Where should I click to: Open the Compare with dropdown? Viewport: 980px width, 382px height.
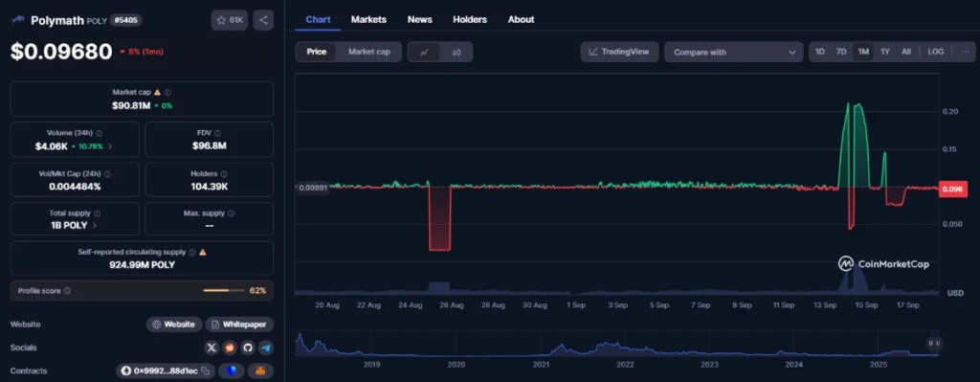[x=734, y=52]
